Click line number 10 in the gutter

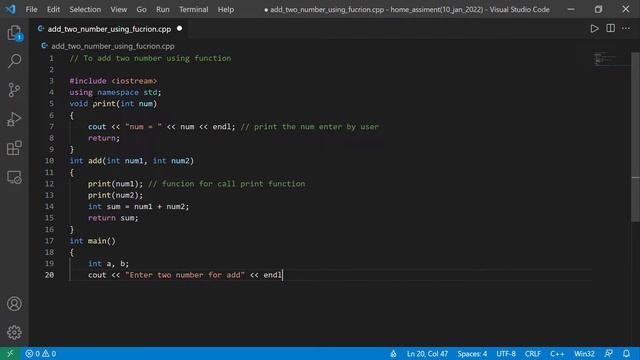click(49, 160)
